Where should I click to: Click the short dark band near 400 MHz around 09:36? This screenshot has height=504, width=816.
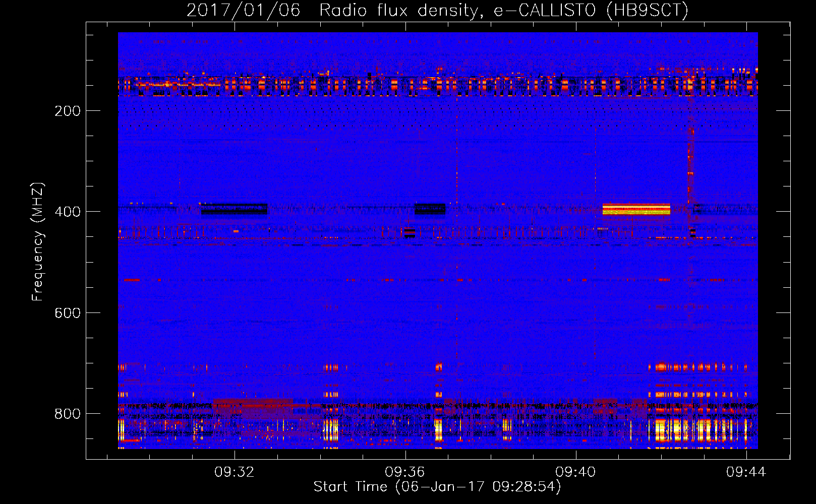coord(430,209)
